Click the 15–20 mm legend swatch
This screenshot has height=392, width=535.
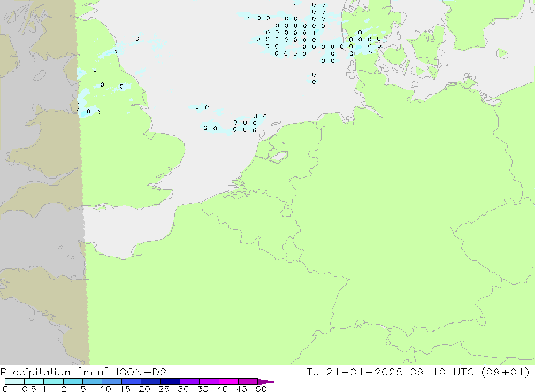[131, 381]
